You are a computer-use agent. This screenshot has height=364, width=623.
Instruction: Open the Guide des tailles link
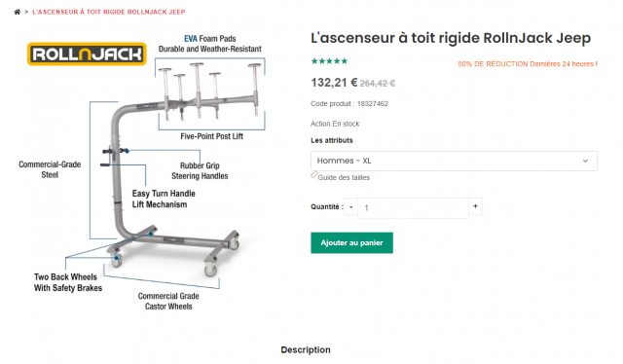click(x=344, y=178)
